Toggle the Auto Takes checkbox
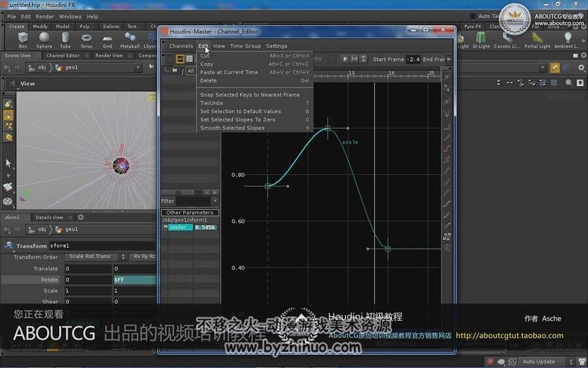 (473, 16)
